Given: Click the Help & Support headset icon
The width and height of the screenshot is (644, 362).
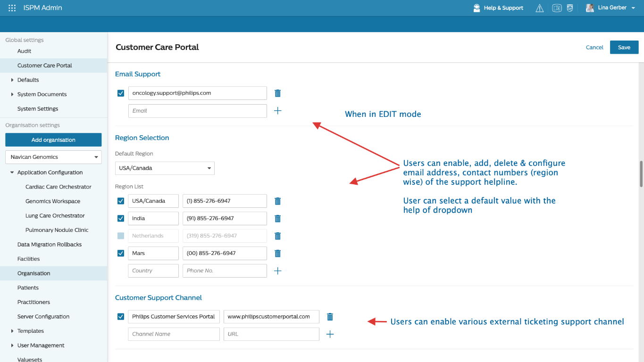Looking at the screenshot, I should (x=477, y=8).
